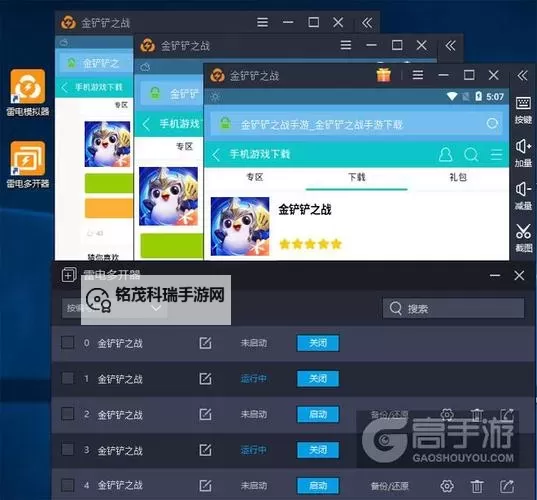Screen dimensions: 537x500
Task: Select 专区 tab in the middle emulator window
Action: pyautogui.click(x=184, y=147)
